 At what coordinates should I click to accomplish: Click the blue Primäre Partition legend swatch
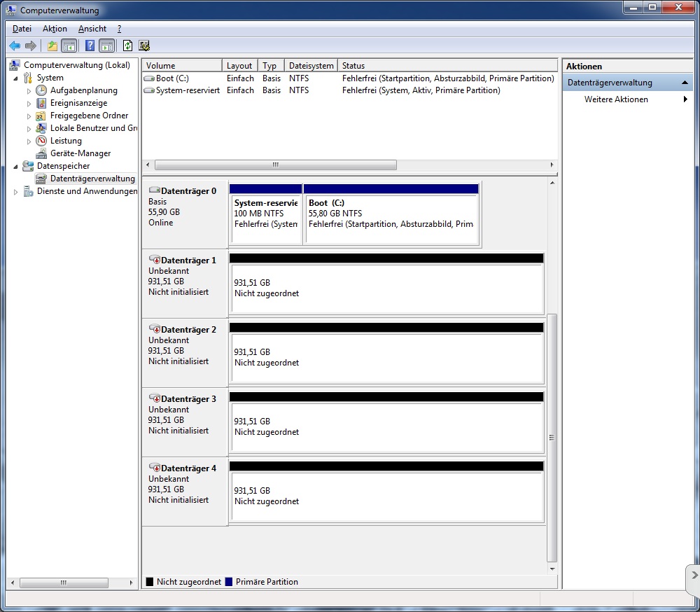coord(229,582)
